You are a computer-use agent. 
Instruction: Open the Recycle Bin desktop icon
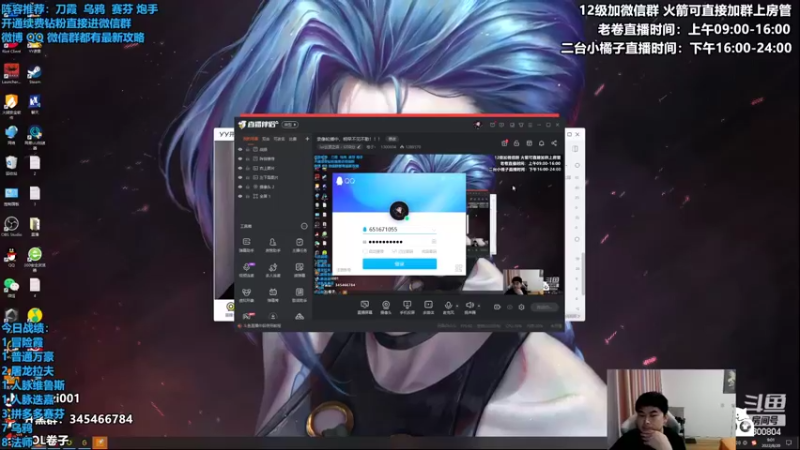point(11,165)
